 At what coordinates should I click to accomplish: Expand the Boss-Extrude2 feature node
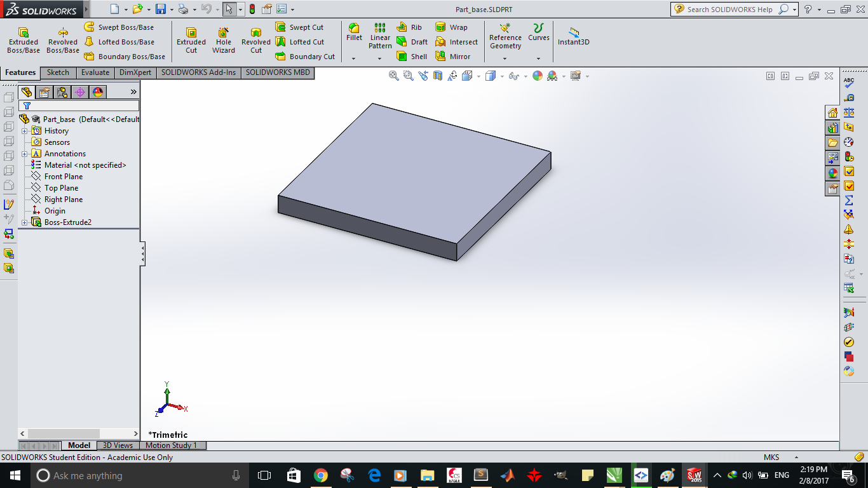click(x=25, y=222)
